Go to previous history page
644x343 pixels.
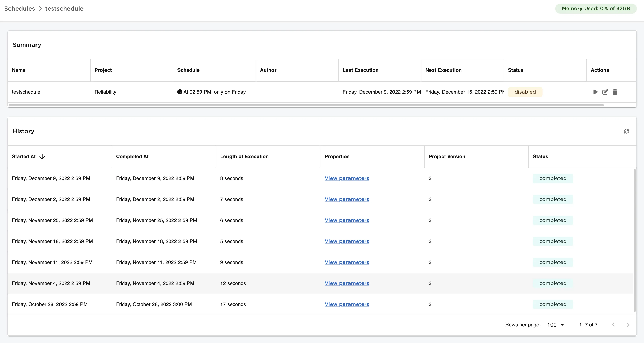point(613,325)
